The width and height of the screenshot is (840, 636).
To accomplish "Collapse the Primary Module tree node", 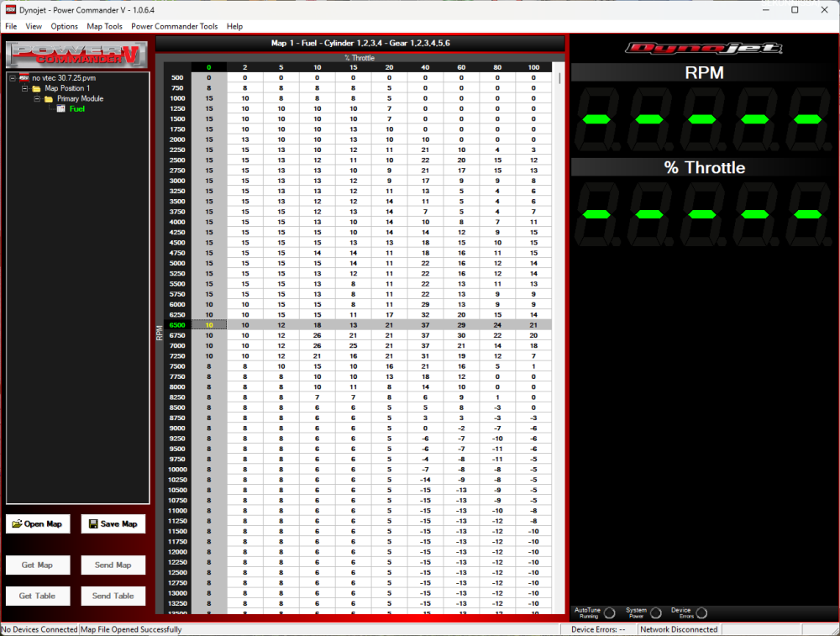I will pos(37,99).
